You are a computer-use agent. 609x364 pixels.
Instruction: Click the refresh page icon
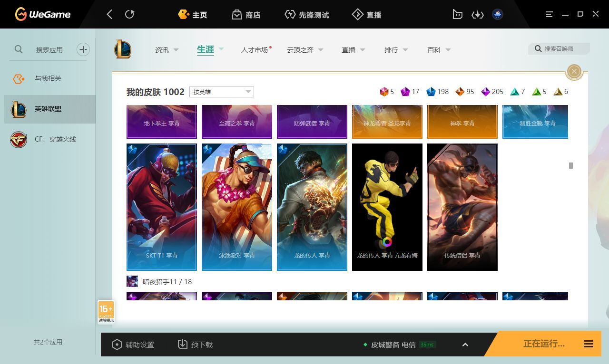129,14
